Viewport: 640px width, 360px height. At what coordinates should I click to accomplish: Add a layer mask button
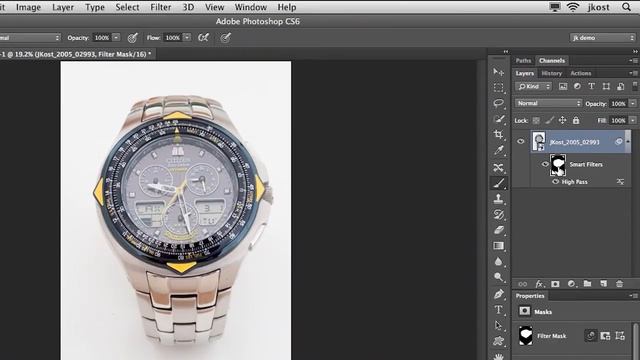[x=555, y=284]
